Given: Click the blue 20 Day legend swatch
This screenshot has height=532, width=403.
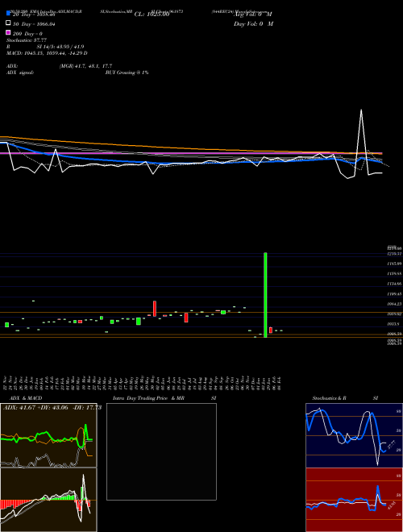Looking at the screenshot, I should 8,13.
